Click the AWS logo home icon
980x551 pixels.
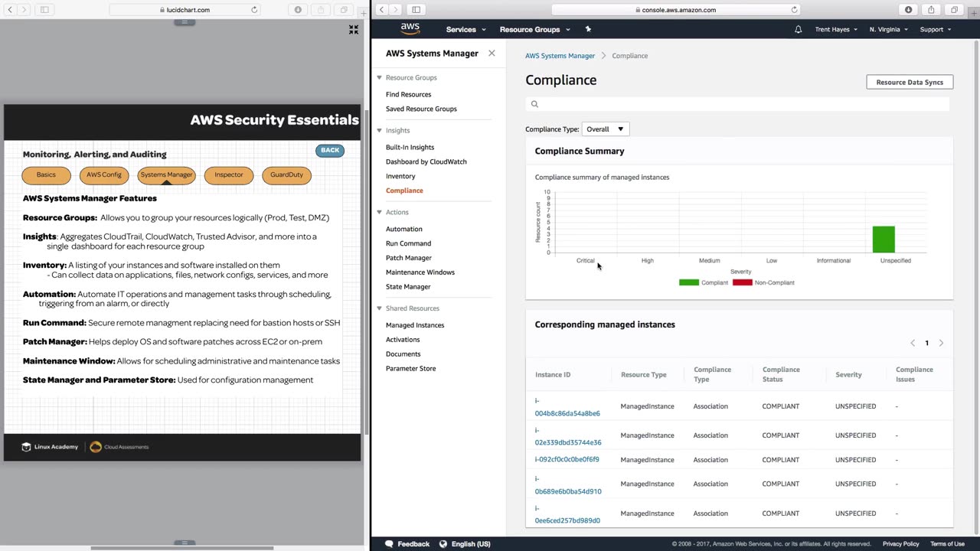(x=410, y=29)
